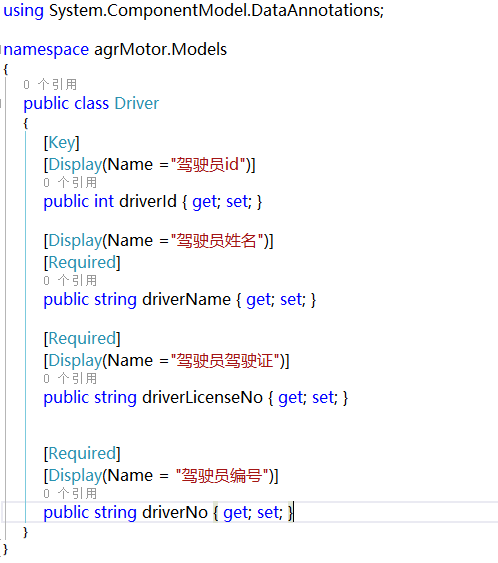The width and height of the screenshot is (498, 563).
Task: Place cursor on the Driver class name
Action: click(137, 103)
